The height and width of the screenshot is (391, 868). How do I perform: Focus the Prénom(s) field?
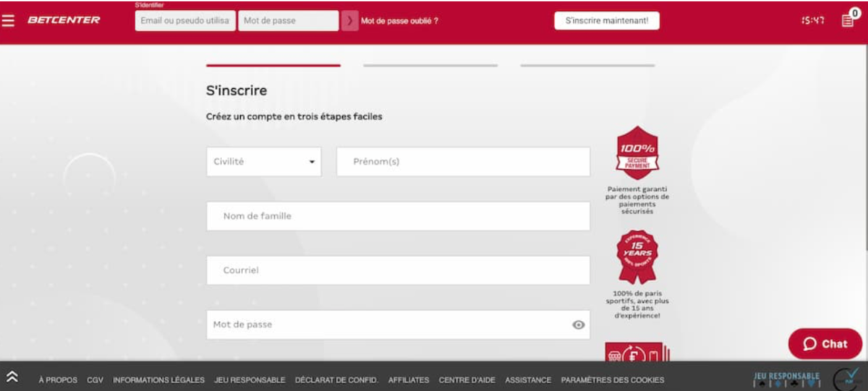click(463, 162)
